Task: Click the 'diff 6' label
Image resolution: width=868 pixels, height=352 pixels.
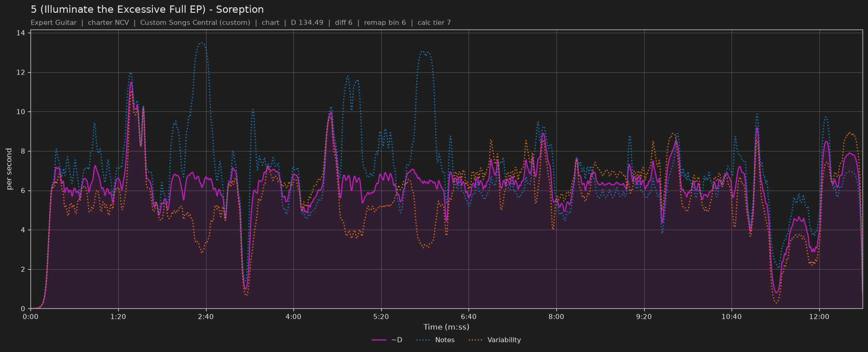Action: coord(343,23)
